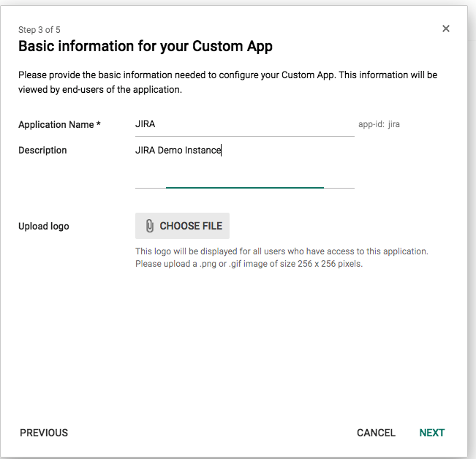Click the intro paragraph starting 'Please provide the basic'
Screen dimensions: 476x459
pyautogui.click(x=227, y=82)
